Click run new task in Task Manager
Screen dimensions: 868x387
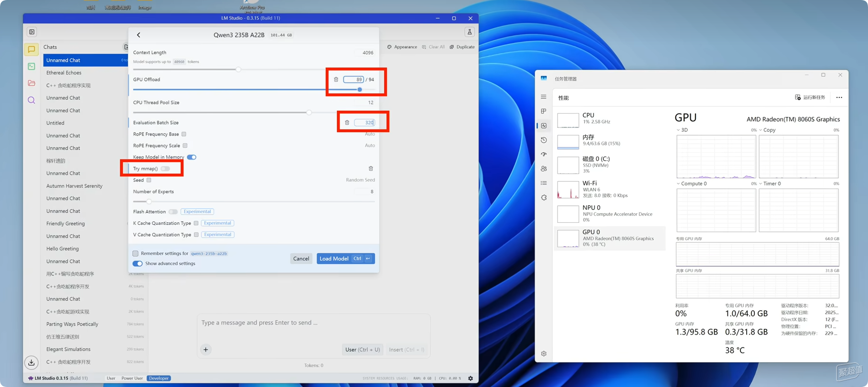tap(810, 97)
